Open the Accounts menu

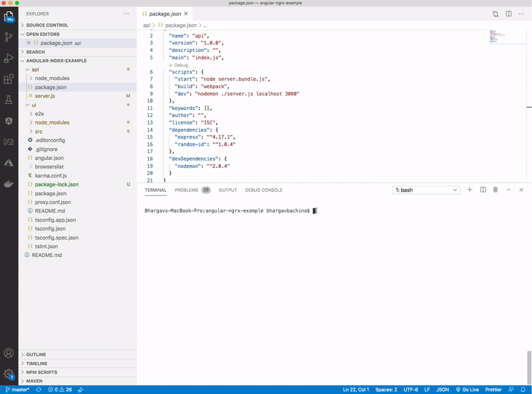9,353
